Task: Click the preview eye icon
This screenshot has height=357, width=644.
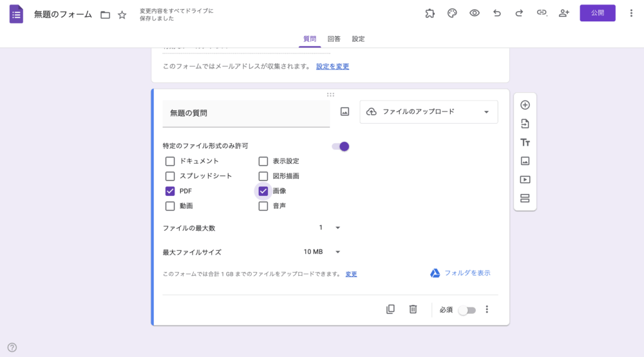Action: (475, 14)
